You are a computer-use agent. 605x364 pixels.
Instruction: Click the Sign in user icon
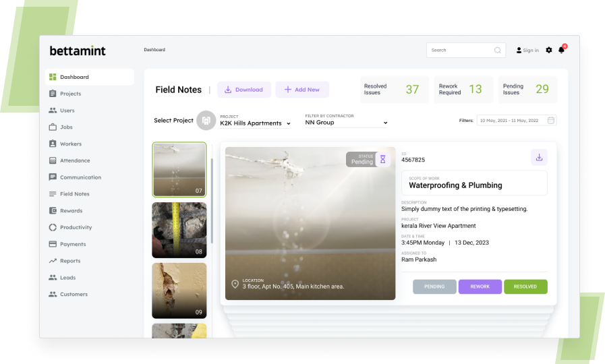pos(519,50)
